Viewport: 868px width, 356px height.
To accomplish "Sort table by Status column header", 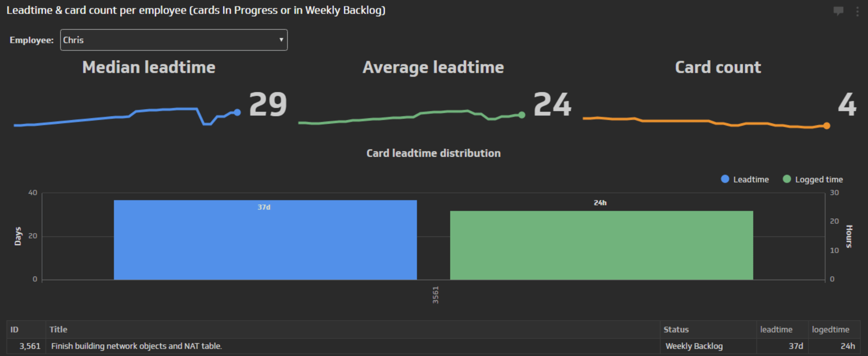I will (x=676, y=330).
